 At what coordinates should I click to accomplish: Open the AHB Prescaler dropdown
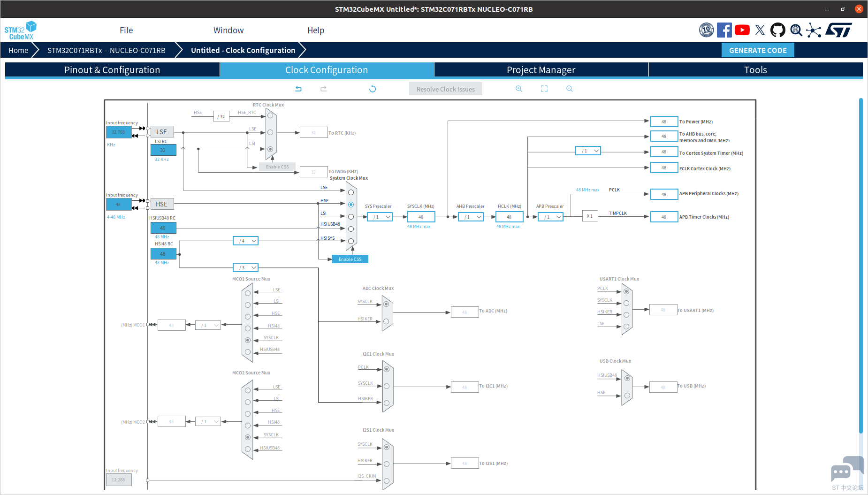point(471,217)
